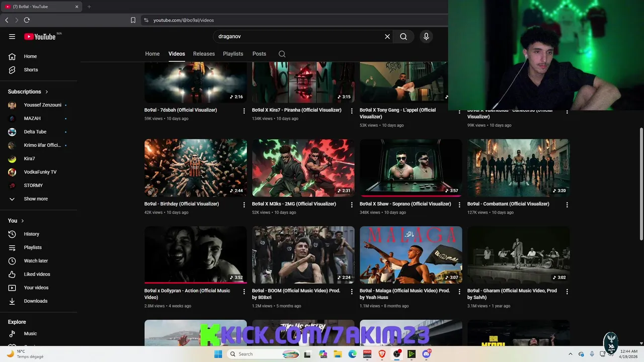Open more options for Piranha video
The width and height of the screenshot is (644, 362).
(x=352, y=111)
